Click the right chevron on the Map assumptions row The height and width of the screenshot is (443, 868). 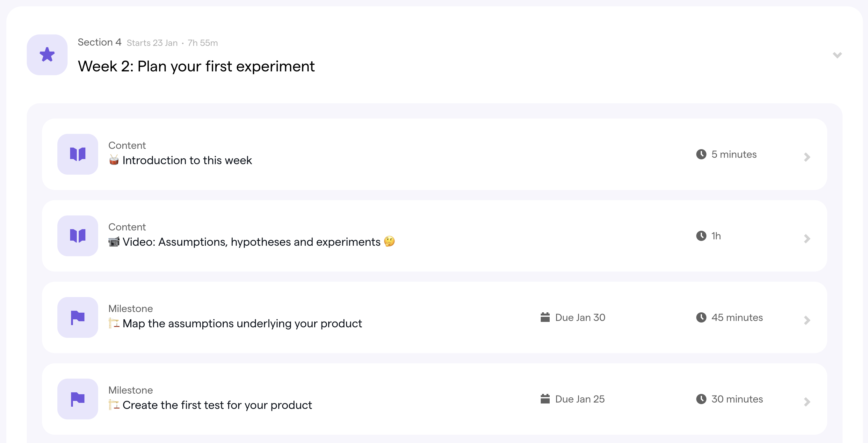[807, 320]
